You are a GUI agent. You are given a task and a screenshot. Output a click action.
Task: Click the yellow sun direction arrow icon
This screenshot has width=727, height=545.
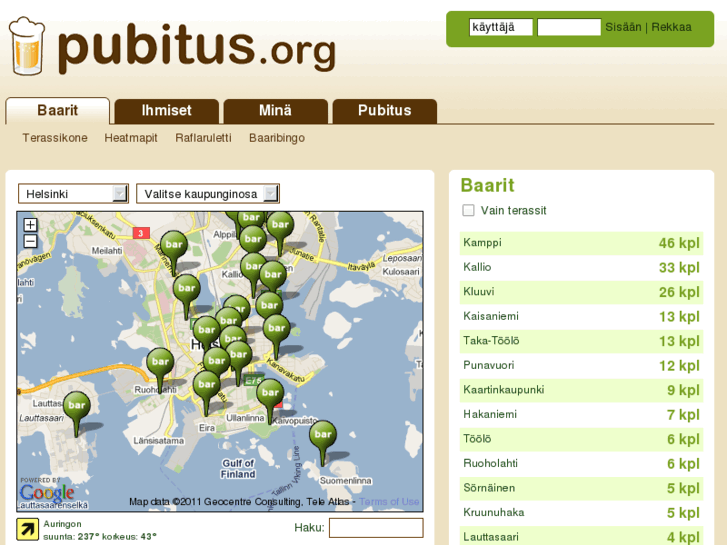pos(28,530)
